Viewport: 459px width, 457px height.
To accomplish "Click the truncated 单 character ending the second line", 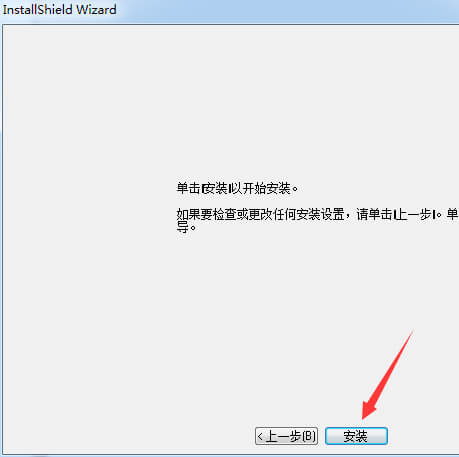I will (452, 214).
